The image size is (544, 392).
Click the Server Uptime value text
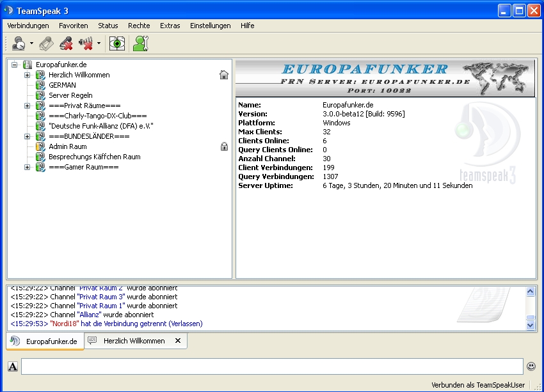pyautogui.click(x=397, y=186)
